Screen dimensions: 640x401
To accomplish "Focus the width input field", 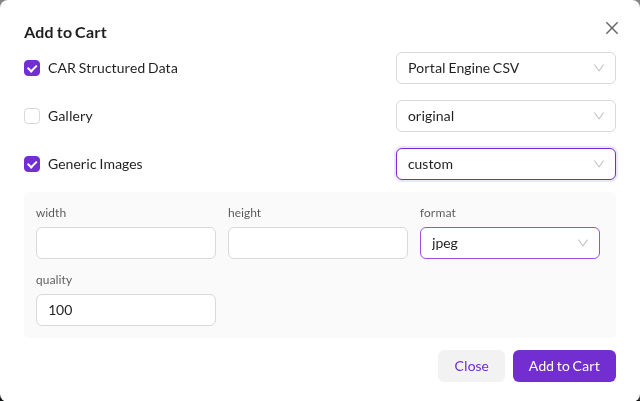I will [126, 243].
